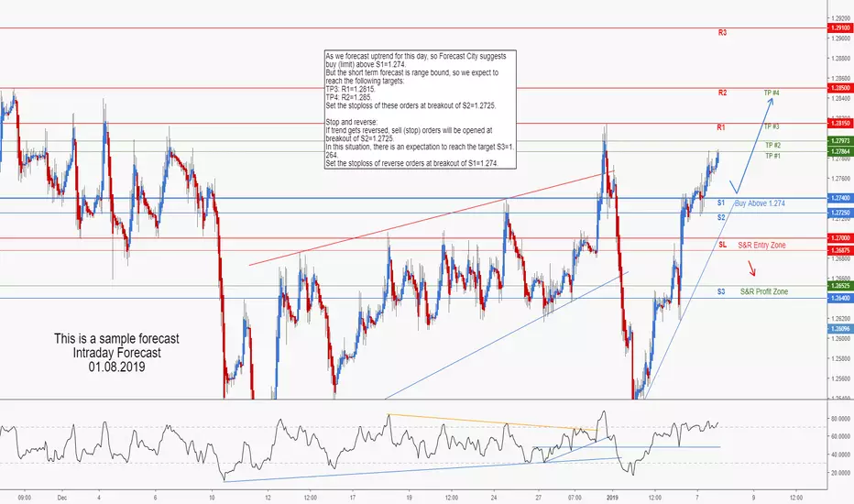The height and width of the screenshot is (504, 854).
Task: Click the green 1.27973 price tag
Action: (840, 141)
